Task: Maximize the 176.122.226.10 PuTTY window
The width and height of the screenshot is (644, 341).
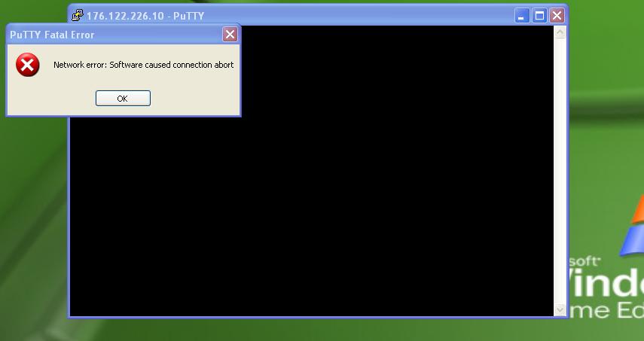Action: (539, 16)
